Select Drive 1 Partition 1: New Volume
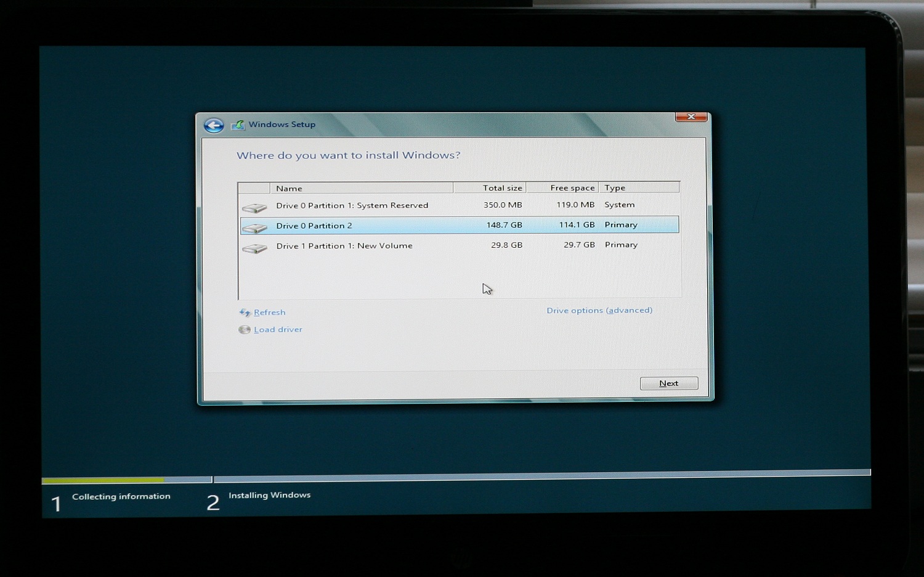 pos(460,245)
